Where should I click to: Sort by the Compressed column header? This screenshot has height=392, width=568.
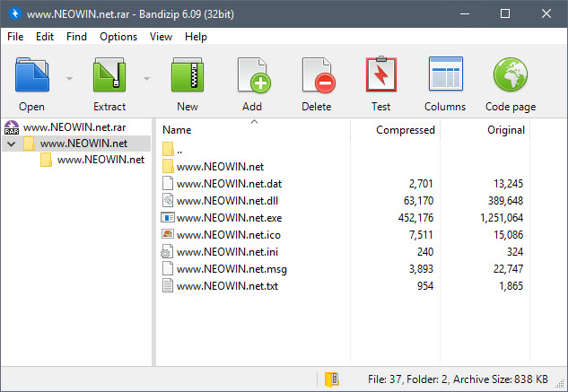[406, 130]
